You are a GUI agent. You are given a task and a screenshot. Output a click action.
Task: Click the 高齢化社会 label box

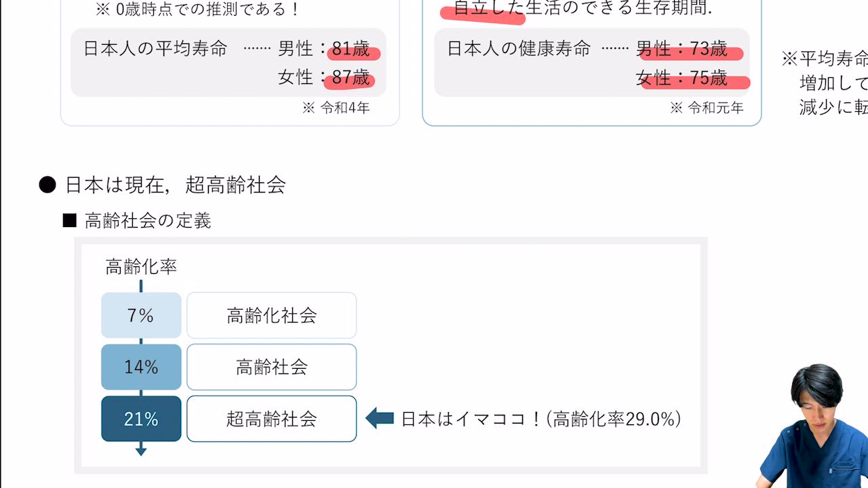tap(271, 315)
